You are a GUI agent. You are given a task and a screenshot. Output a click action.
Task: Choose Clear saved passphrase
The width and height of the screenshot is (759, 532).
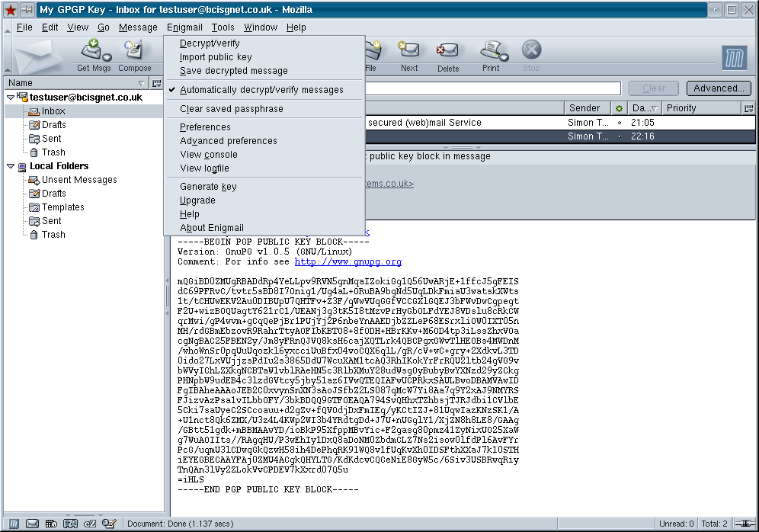pos(232,109)
